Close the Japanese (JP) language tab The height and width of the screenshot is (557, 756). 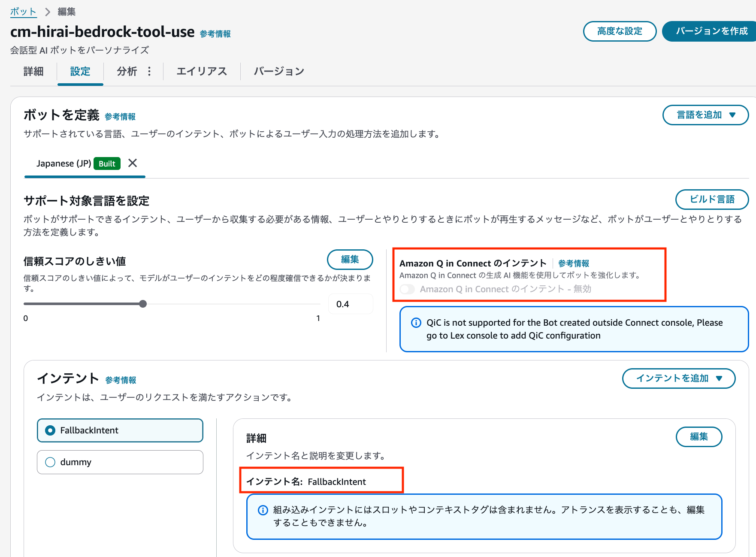pyautogui.click(x=133, y=163)
